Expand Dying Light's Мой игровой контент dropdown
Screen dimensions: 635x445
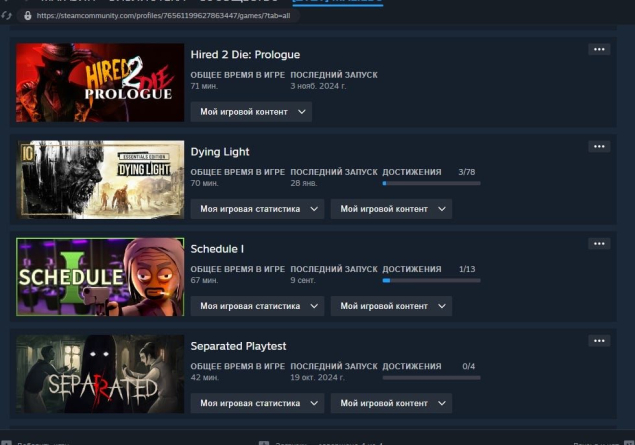(x=391, y=209)
